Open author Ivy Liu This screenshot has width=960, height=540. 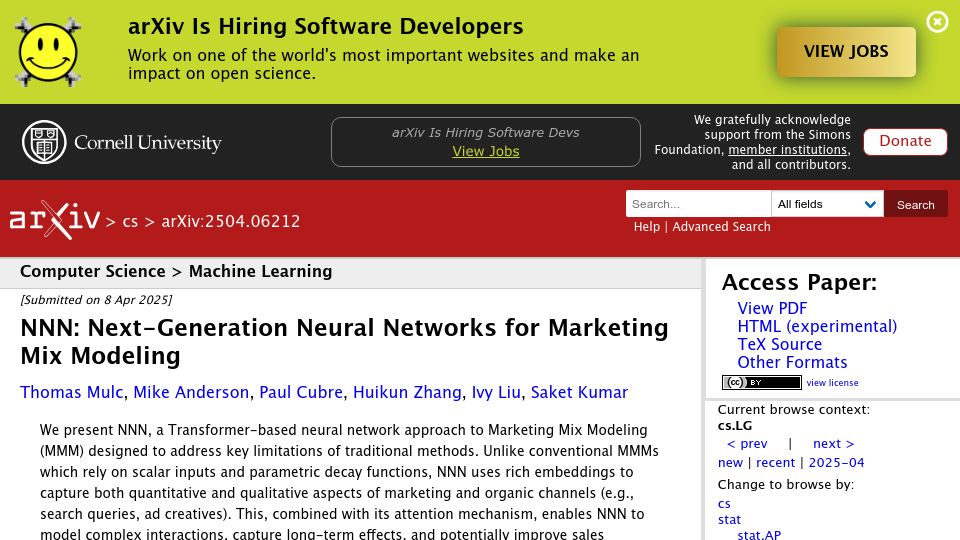496,392
